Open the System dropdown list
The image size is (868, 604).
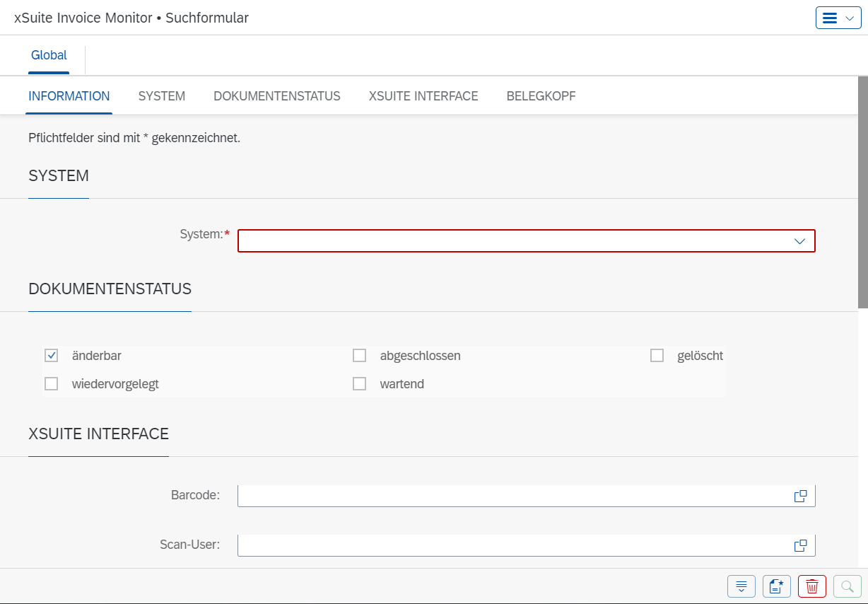tap(799, 240)
